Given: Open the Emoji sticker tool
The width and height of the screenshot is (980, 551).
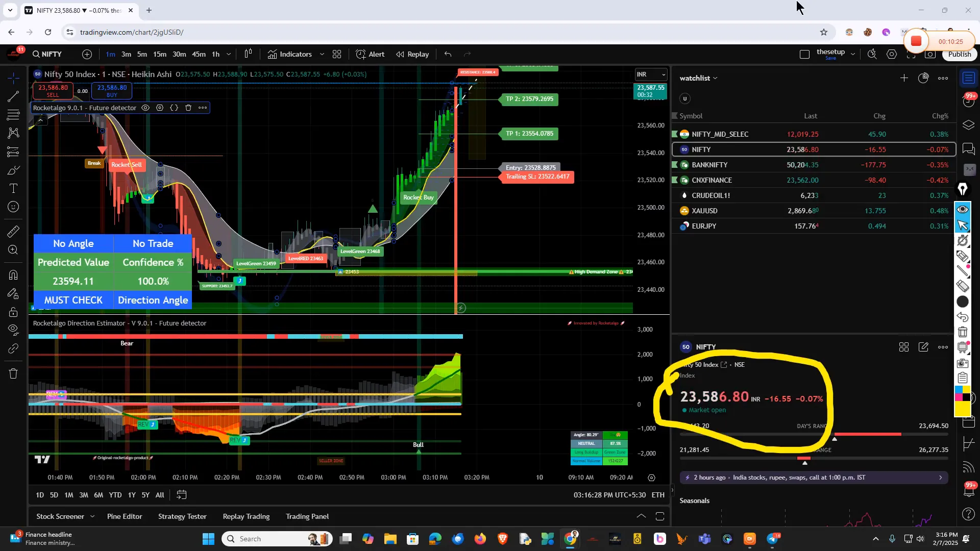Looking at the screenshot, I should (13, 207).
